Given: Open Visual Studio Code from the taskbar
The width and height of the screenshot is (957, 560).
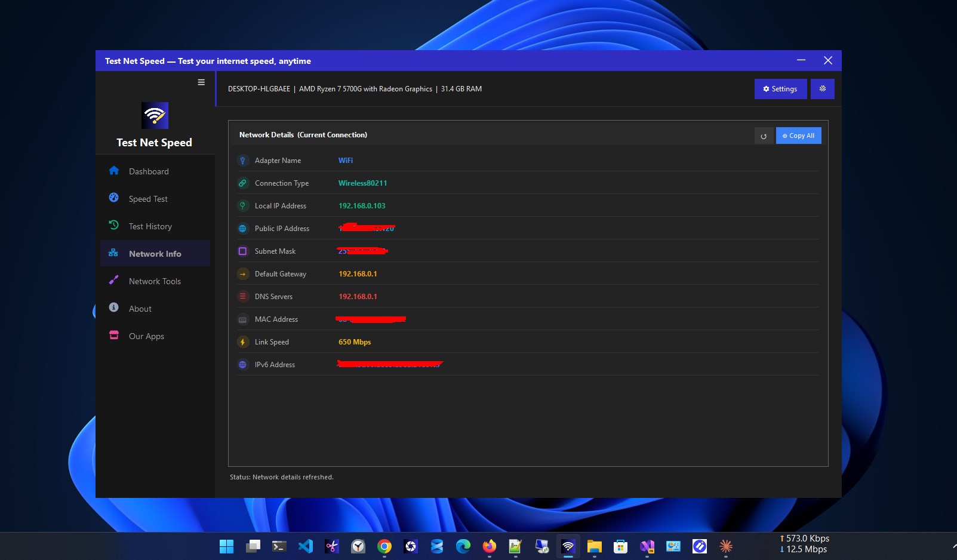Looking at the screenshot, I should (306, 546).
